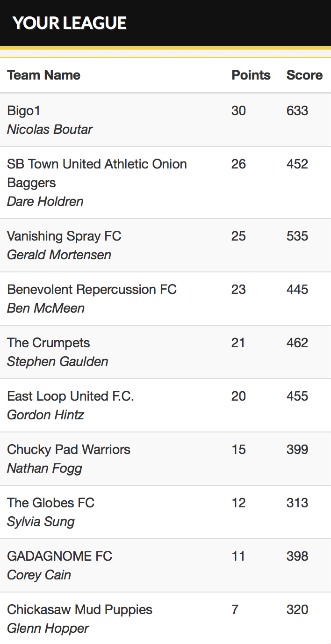Select manager Dare Holdren
This screenshot has width=331, height=644.
click(x=45, y=201)
